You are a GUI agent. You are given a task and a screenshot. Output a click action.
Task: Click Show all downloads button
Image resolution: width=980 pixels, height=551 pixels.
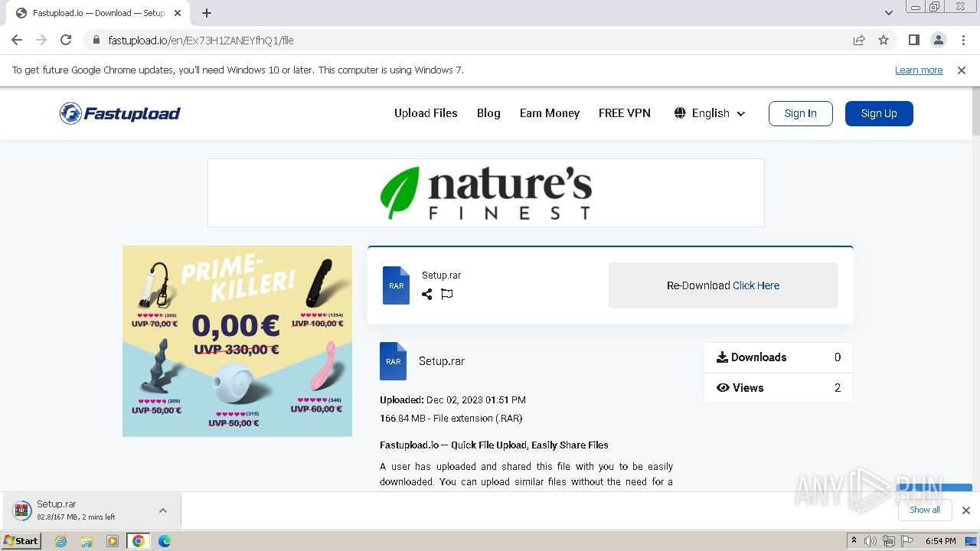[x=925, y=510]
